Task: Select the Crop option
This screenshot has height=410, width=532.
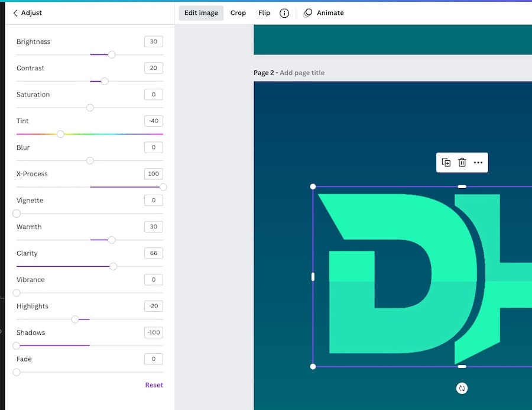Action: click(238, 13)
